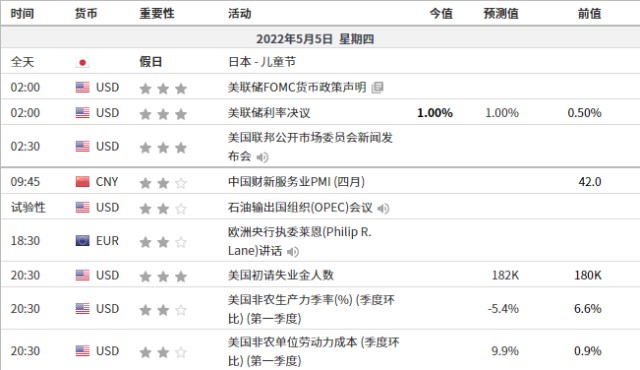Click the date header 2022年5月5日 星期四

(315, 39)
